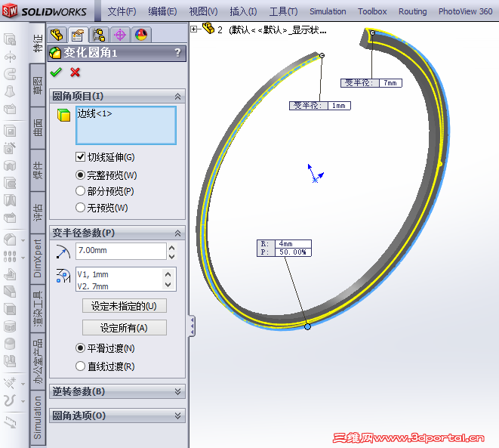Select V1, 1mm in vertex list
The height and width of the screenshot is (448, 499).
[x=93, y=274]
